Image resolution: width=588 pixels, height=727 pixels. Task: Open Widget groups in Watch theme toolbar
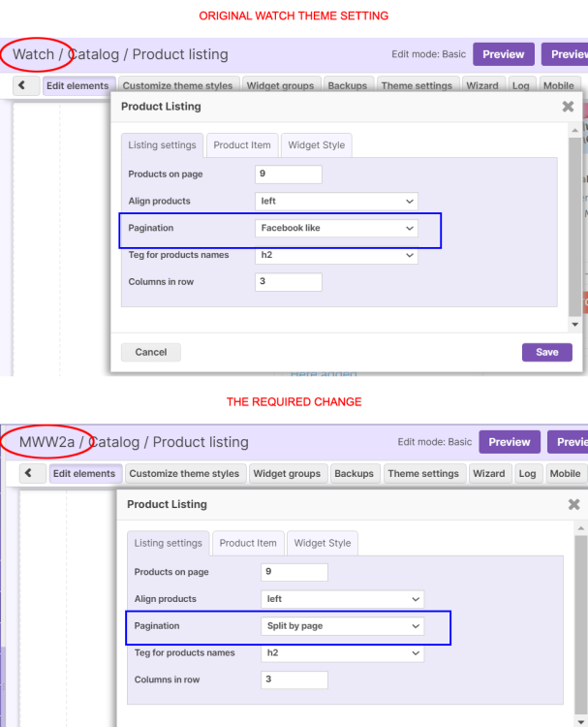(x=280, y=85)
